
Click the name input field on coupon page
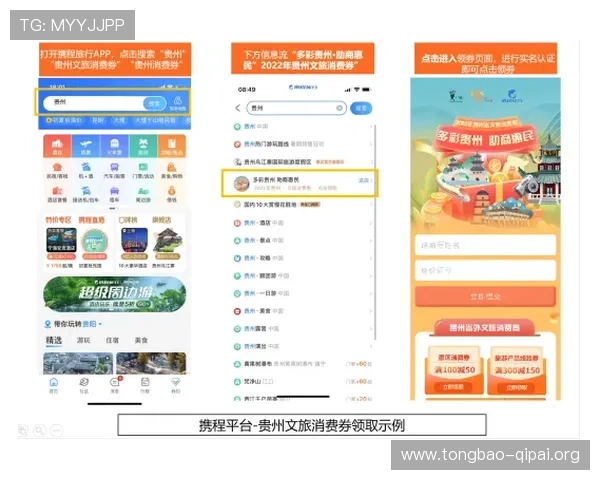[x=485, y=245]
